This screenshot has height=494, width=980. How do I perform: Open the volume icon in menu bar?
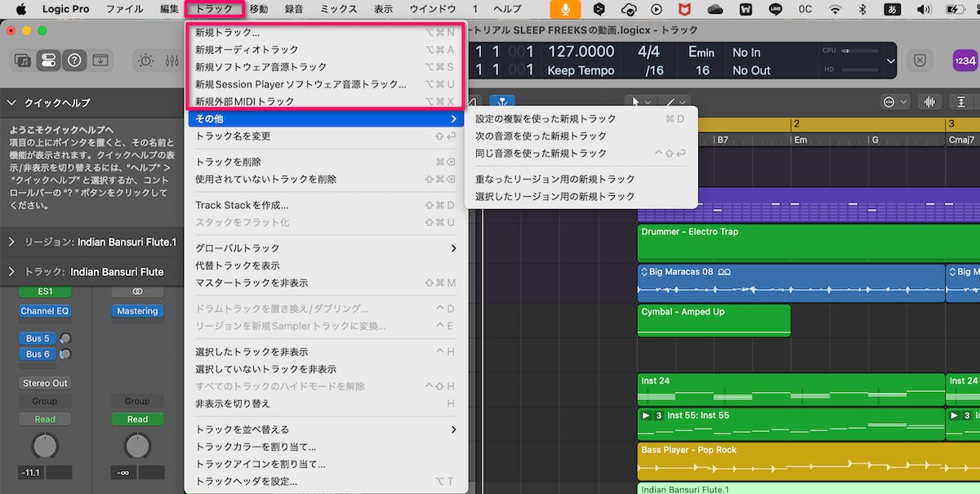pos(923,10)
